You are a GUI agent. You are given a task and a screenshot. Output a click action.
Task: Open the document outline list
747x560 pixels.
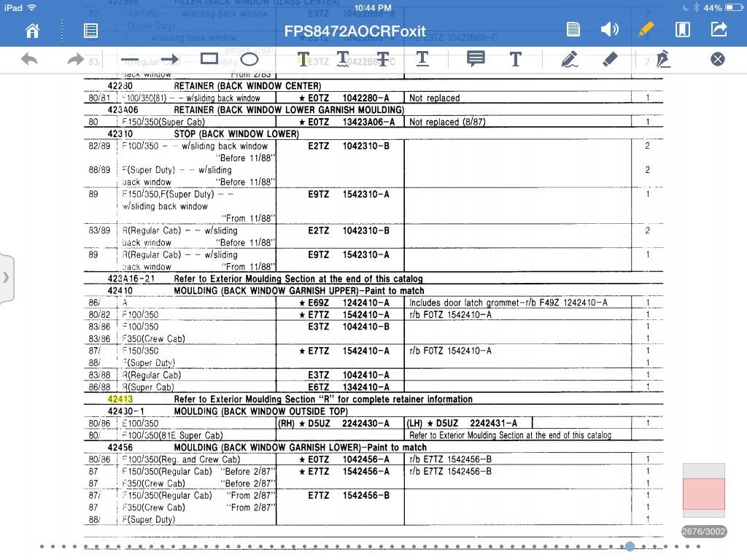point(91,31)
